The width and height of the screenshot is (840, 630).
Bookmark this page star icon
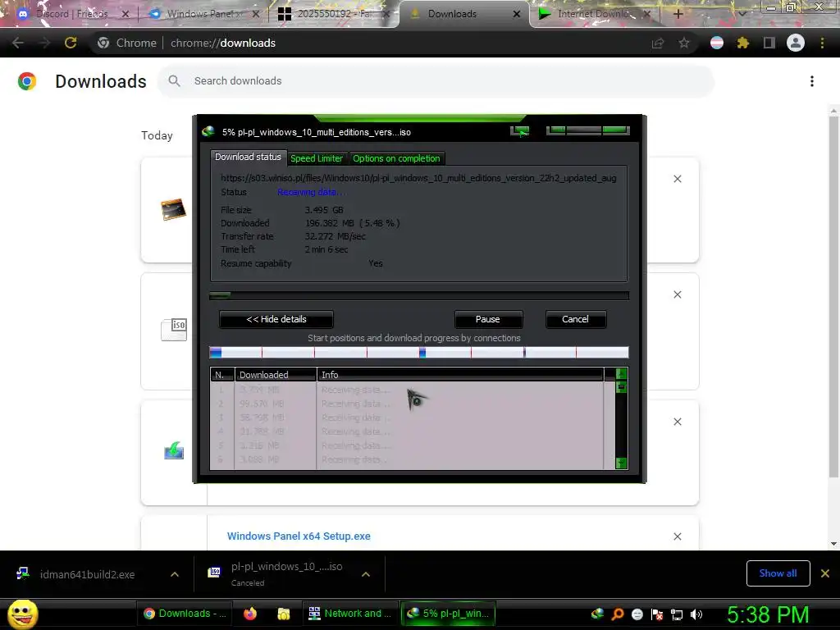point(684,43)
